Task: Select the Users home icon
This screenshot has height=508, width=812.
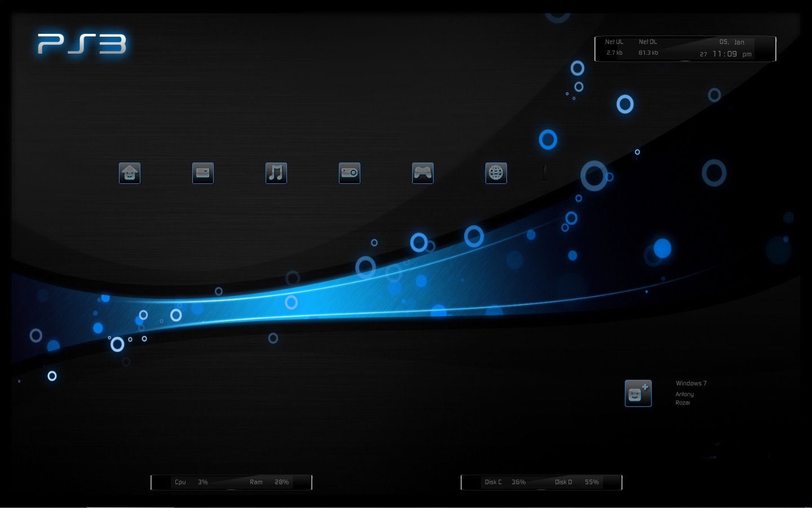Action: (x=130, y=173)
